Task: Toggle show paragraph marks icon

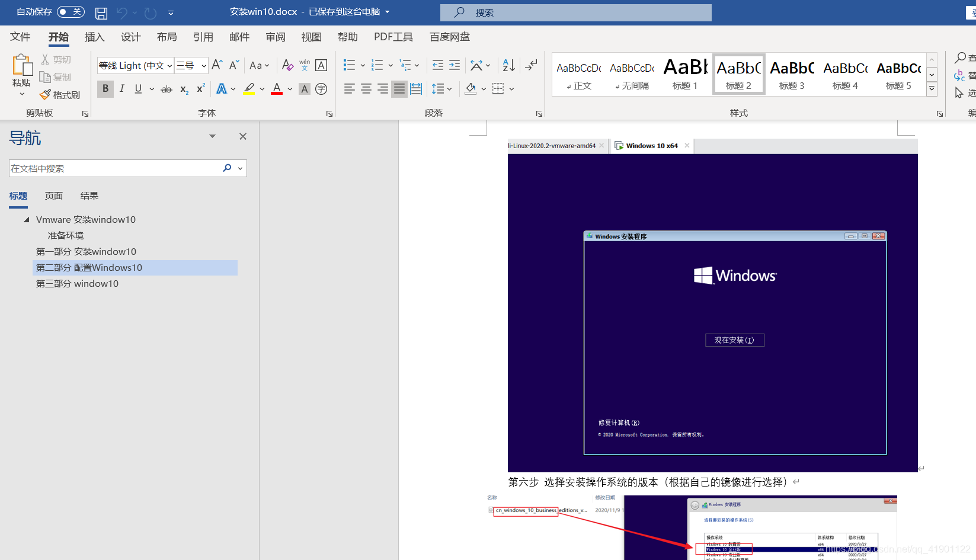Action: 532,65
